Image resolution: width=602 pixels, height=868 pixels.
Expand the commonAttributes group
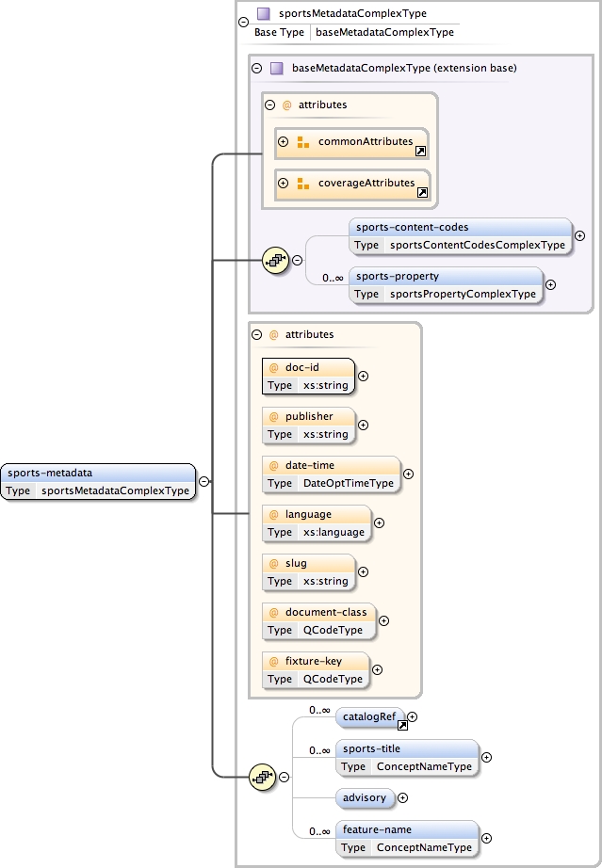tap(283, 142)
